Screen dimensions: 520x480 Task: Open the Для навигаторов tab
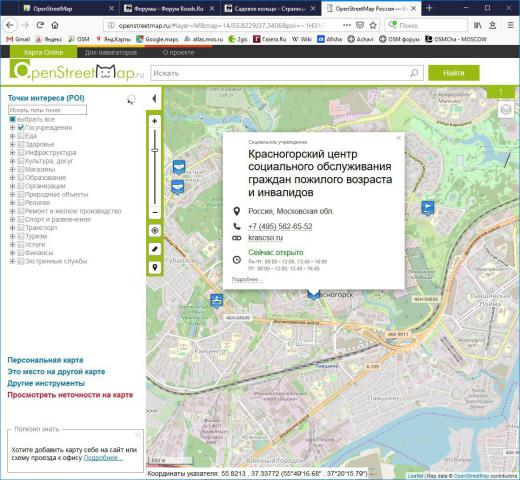pos(111,52)
